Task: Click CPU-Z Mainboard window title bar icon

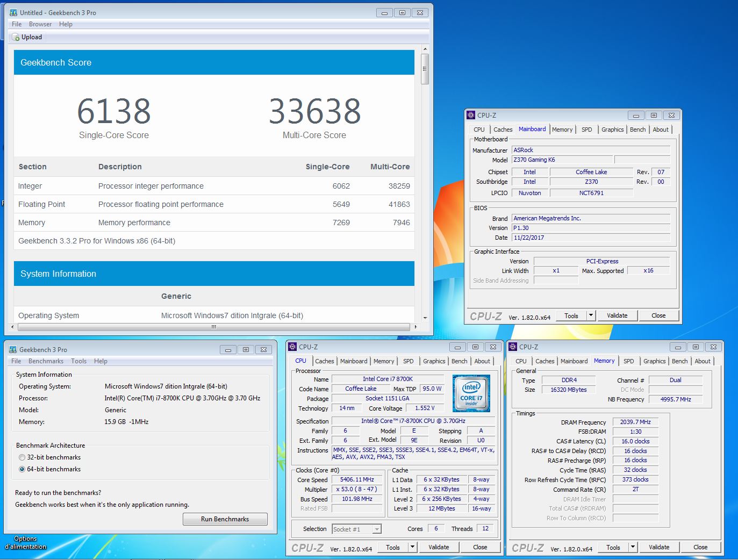Action: pyautogui.click(x=471, y=115)
